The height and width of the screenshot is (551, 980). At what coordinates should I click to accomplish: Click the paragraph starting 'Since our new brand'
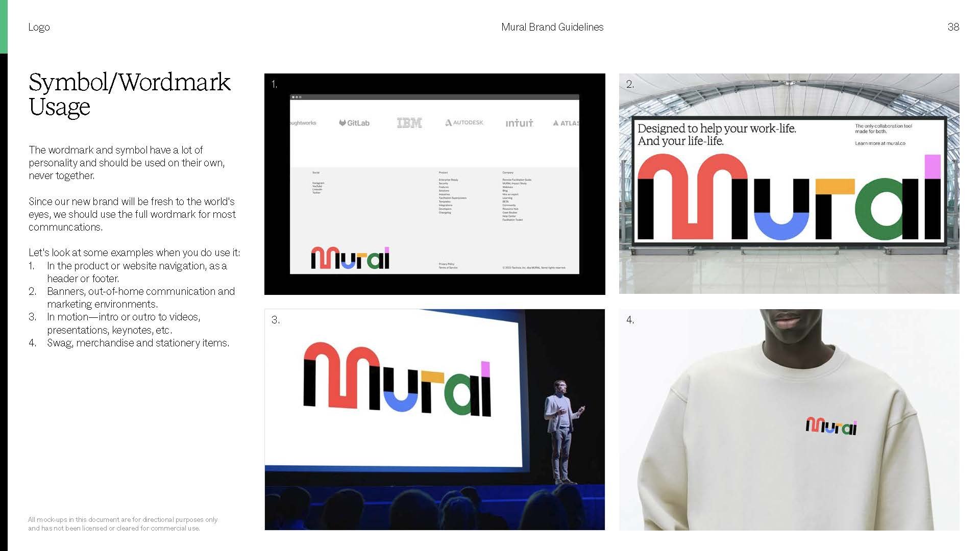[132, 214]
